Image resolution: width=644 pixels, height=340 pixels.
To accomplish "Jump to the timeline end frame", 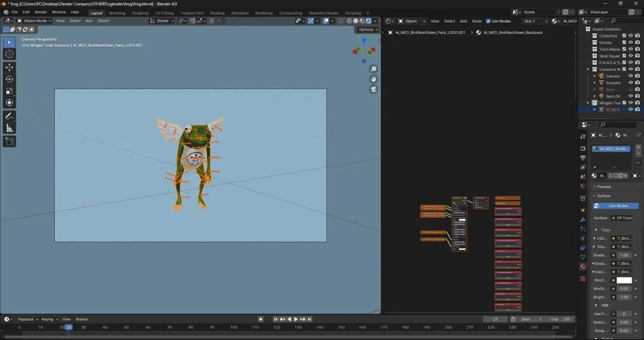I will [311, 319].
